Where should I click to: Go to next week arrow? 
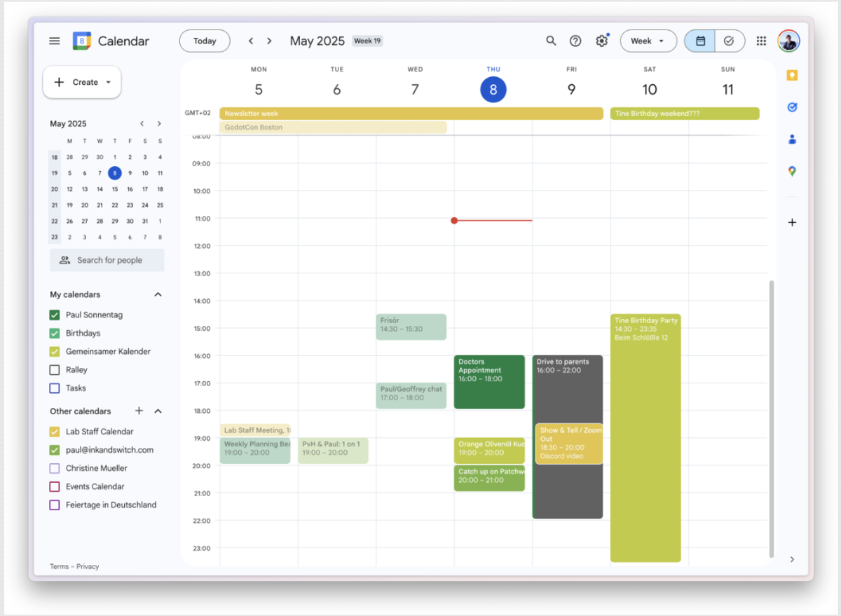click(x=269, y=41)
